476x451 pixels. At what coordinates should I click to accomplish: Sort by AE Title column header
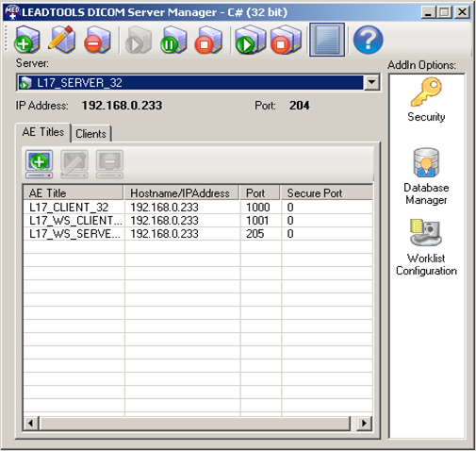pyautogui.click(x=74, y=192)
